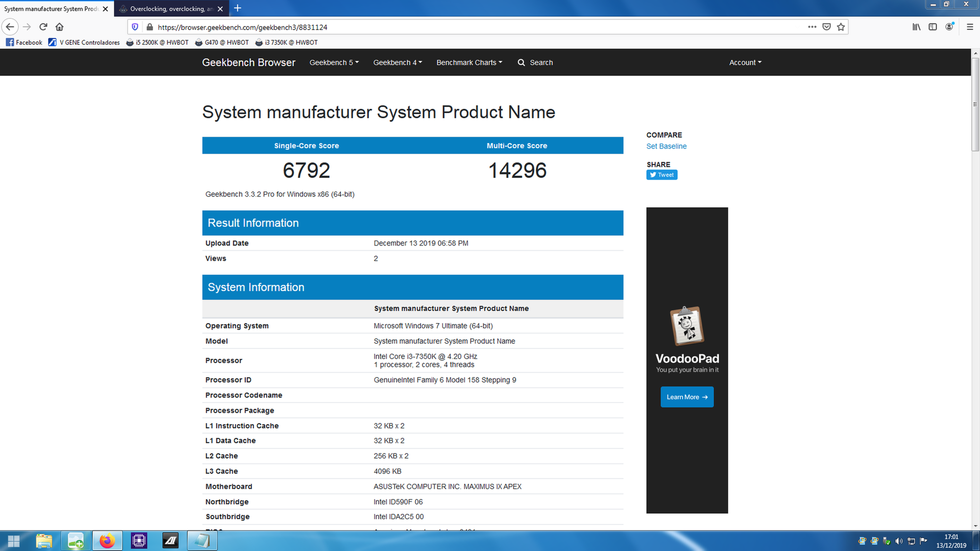Click the Intel Core i3-7350K processor value

(425, 357)
